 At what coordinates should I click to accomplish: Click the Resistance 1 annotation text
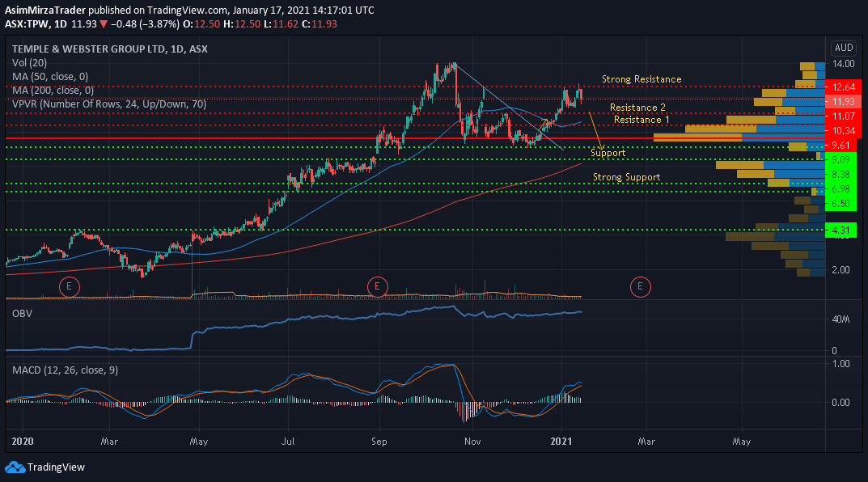pyautogui.click(x=641, y=120)
